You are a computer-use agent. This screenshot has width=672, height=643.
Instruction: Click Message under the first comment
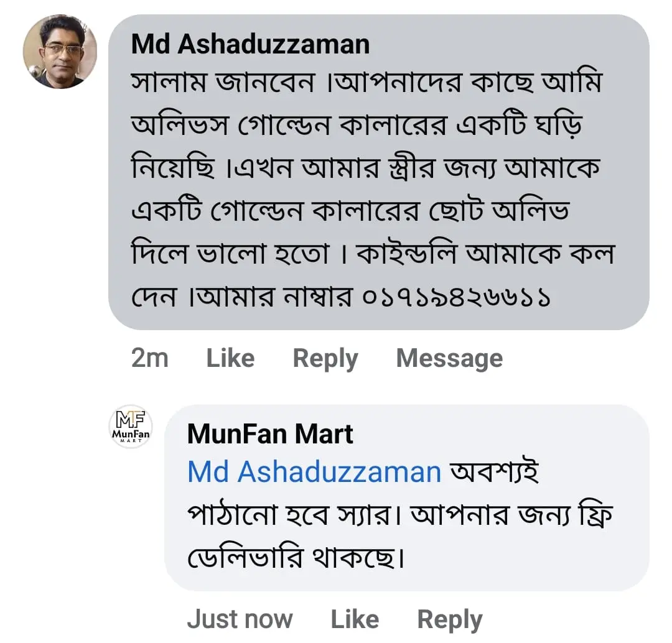(x=449, y=358)
